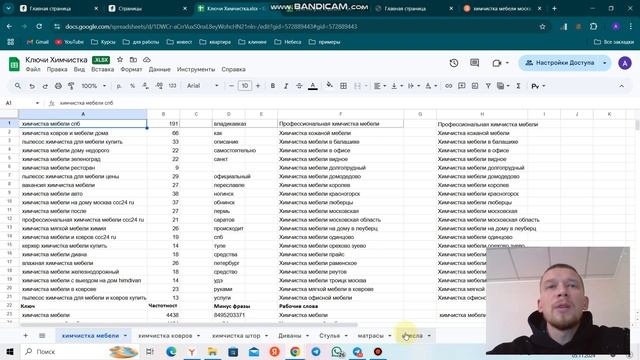Insert a comment from toolbar
The image size is (640, 360).
(462, 86)
